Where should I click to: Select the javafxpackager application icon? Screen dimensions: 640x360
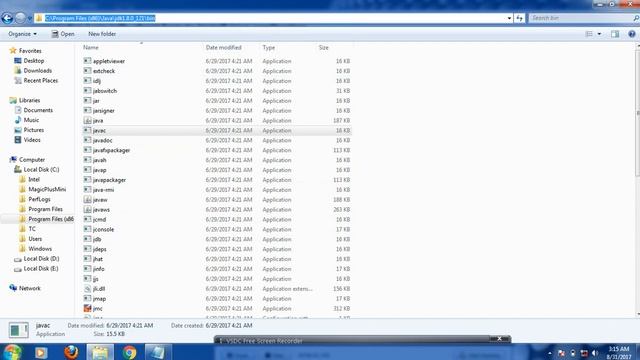87,150
